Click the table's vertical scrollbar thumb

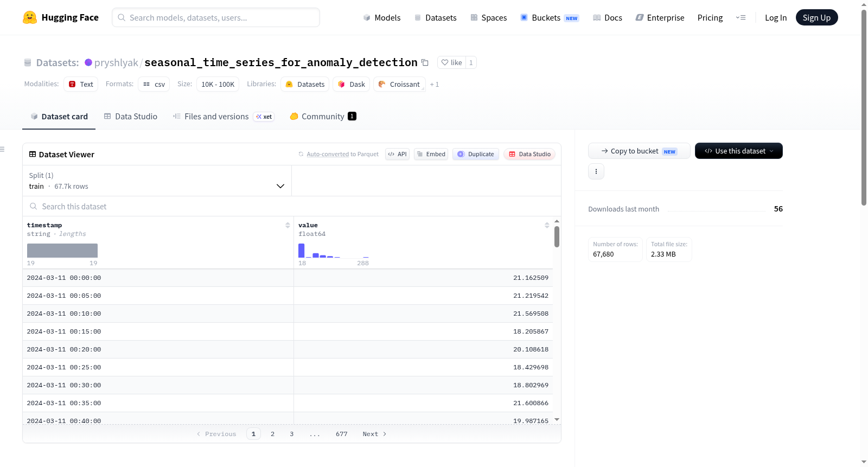click(x=557, y=237)
